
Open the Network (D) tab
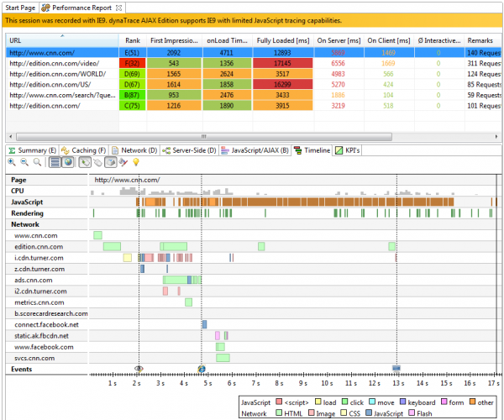coord(134,150)
